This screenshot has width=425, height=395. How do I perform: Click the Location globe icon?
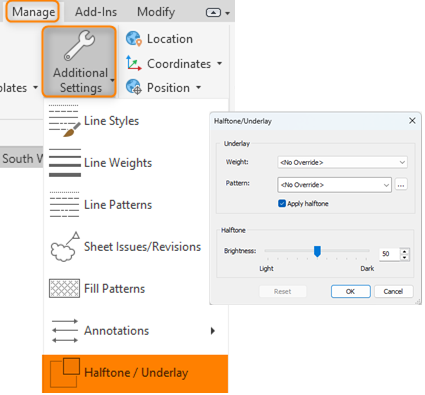tap(134, 39)
